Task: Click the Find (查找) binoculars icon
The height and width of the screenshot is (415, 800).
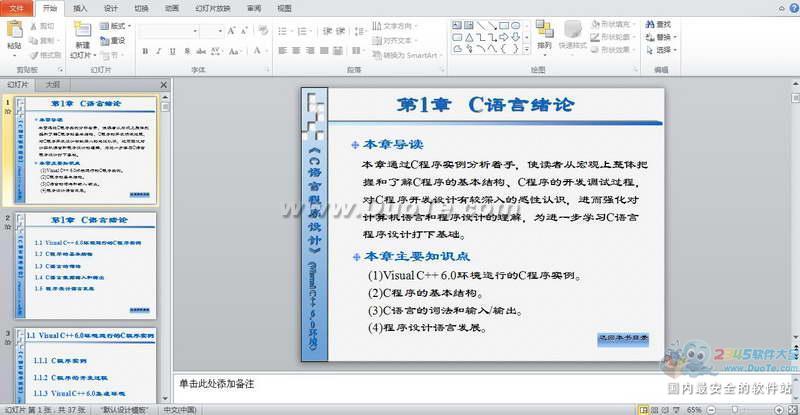Action: tap(649, 24)
